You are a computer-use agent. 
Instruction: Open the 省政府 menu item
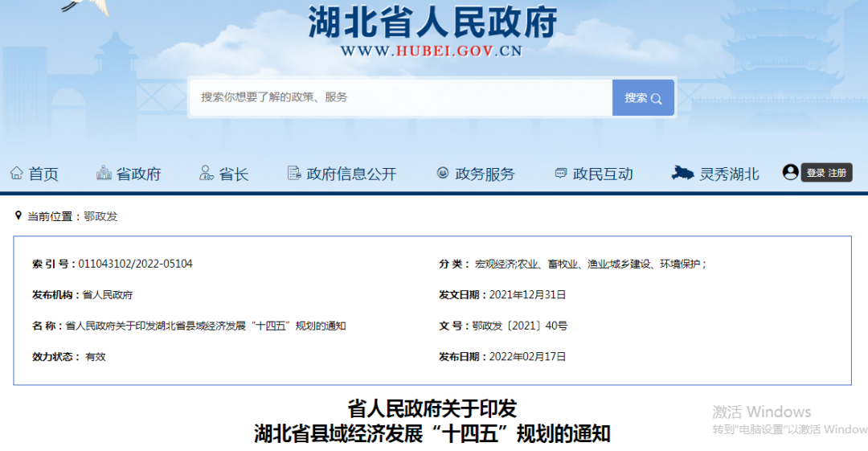pos(138,174)
